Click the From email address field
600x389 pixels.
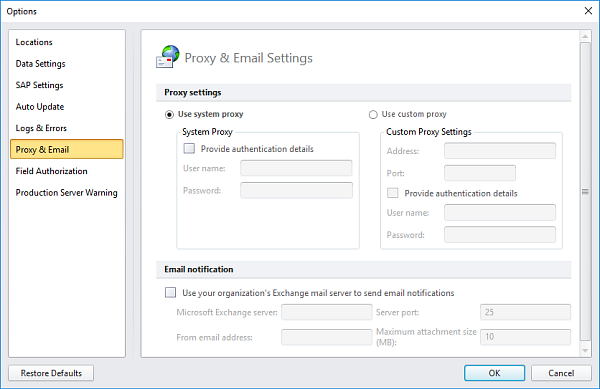(x=326, y=337)
